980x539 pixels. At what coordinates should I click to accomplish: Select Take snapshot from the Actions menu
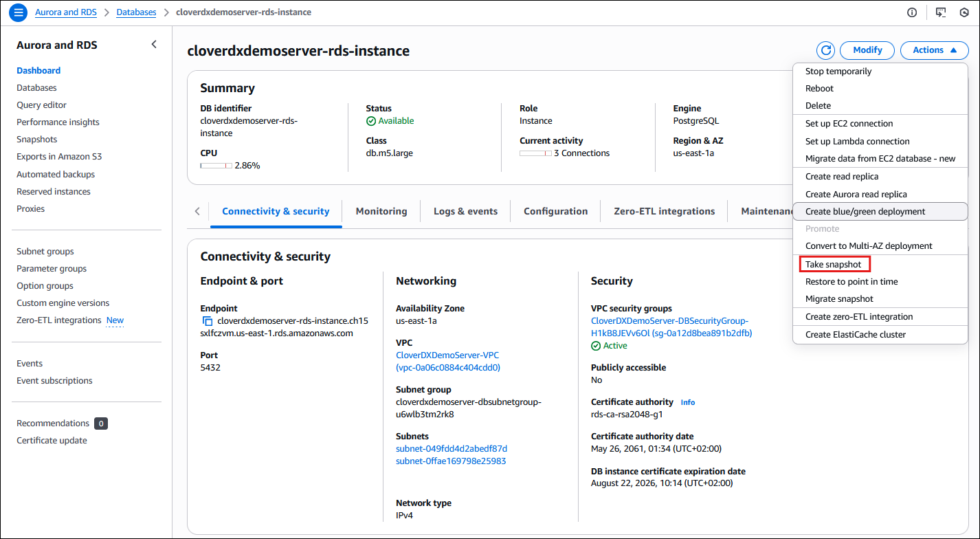pos(834,264)
